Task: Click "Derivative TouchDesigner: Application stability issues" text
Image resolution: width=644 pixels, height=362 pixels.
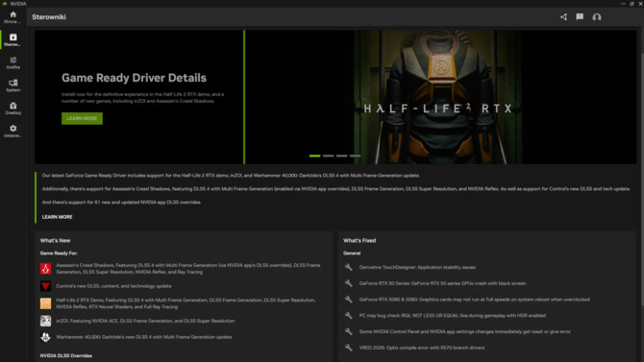Action: coord(417,267)
